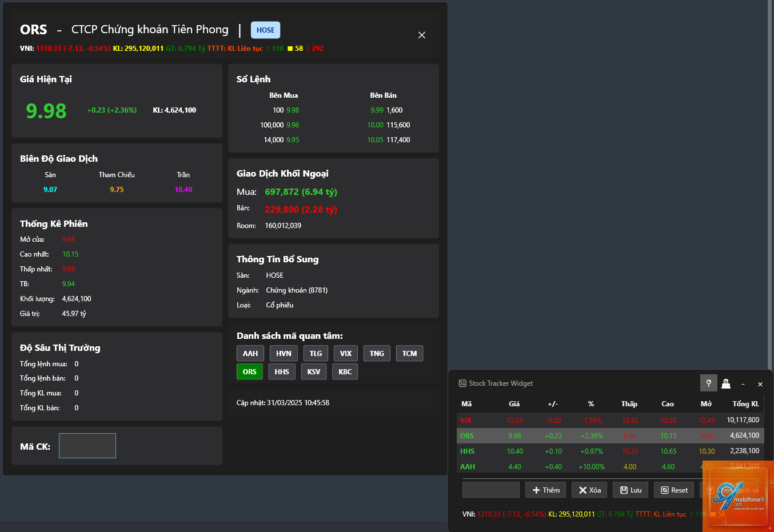Viewport: 774px width, 532px height.
Task: Sort by the Cao column header
Action: pyautogui.click(x=668, y=403)
